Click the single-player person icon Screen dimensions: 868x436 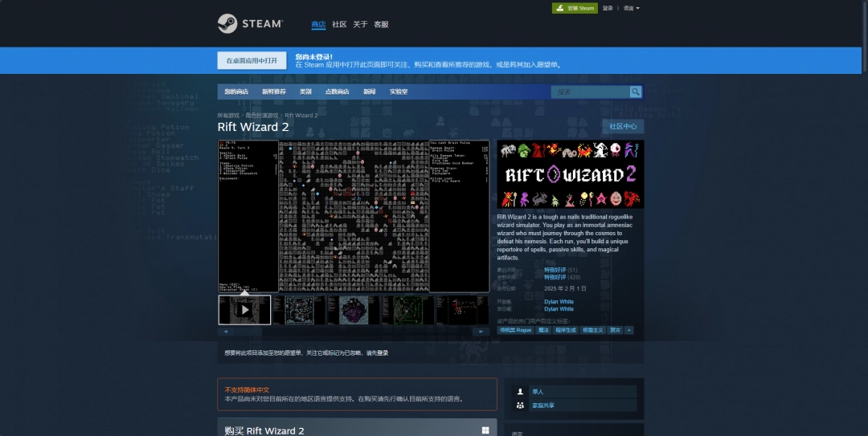(521, 392)
